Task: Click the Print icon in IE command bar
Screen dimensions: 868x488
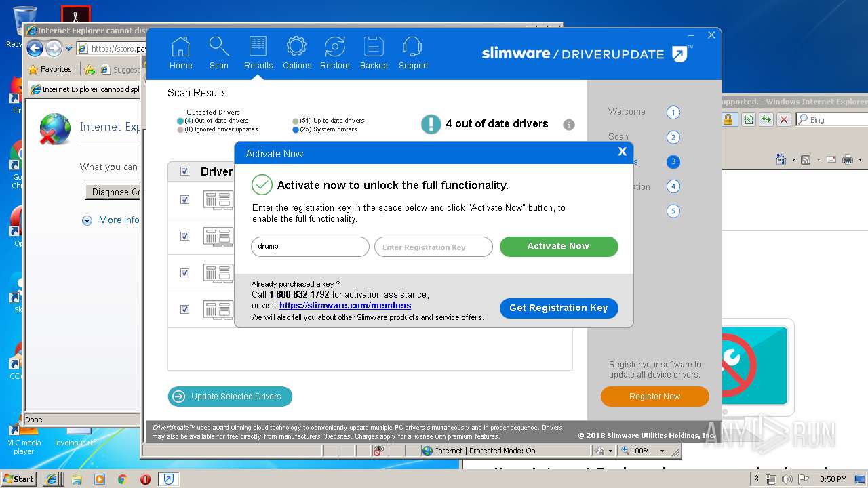Action: coord(848,159)
